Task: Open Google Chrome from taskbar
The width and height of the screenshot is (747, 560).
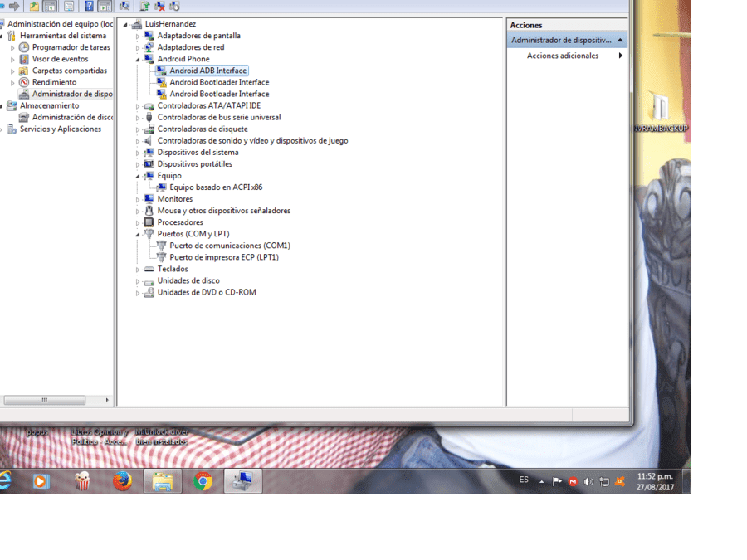Action: [203, 481]
